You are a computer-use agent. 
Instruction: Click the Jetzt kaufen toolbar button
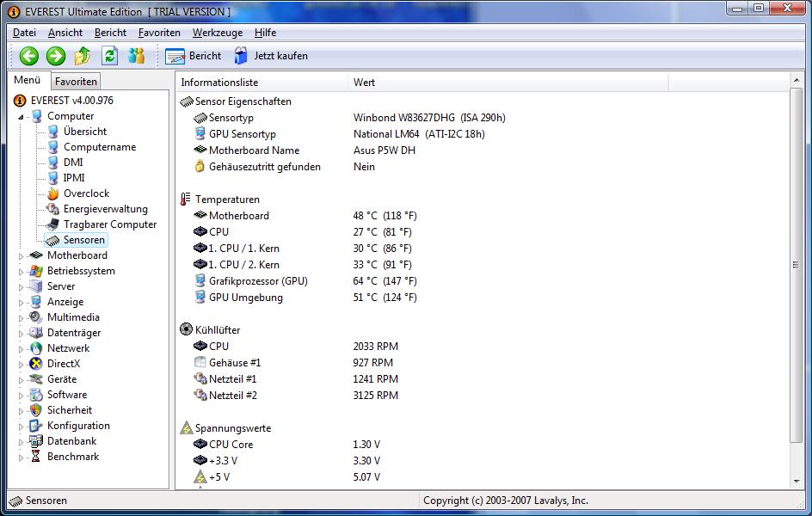[x=271, y=56]
